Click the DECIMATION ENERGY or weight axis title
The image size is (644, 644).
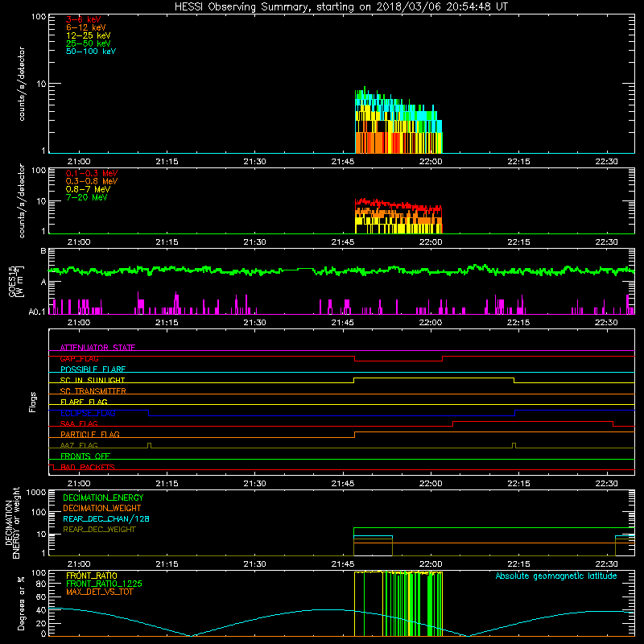(12, 522)
